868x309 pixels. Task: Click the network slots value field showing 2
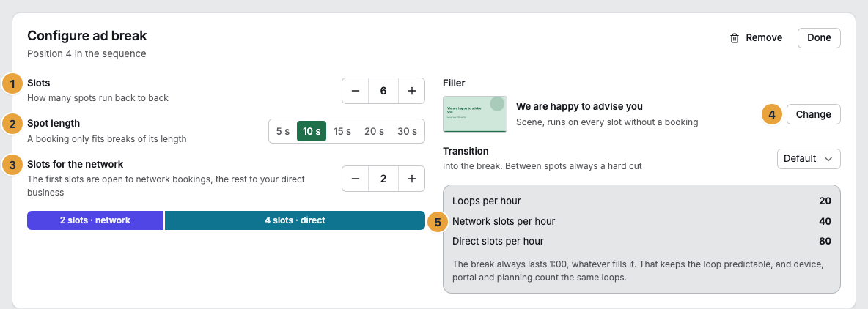[383, 179]
